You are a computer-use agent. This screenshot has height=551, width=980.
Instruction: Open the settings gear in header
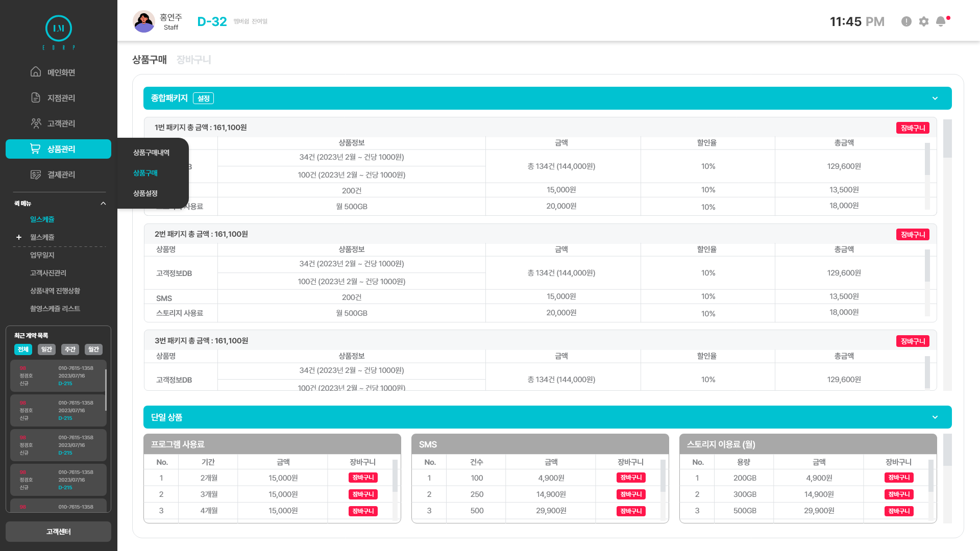pyautogui.click(x=924, y=21)
